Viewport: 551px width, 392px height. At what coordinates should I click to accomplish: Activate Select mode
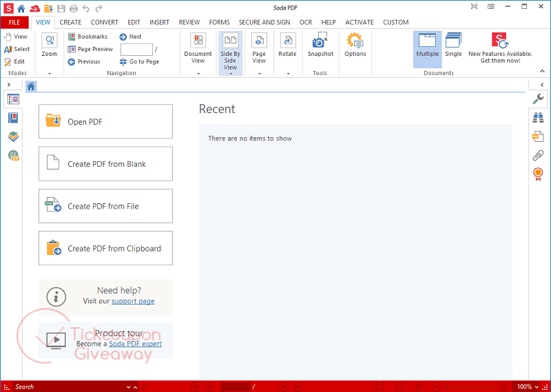pos(17,49)
